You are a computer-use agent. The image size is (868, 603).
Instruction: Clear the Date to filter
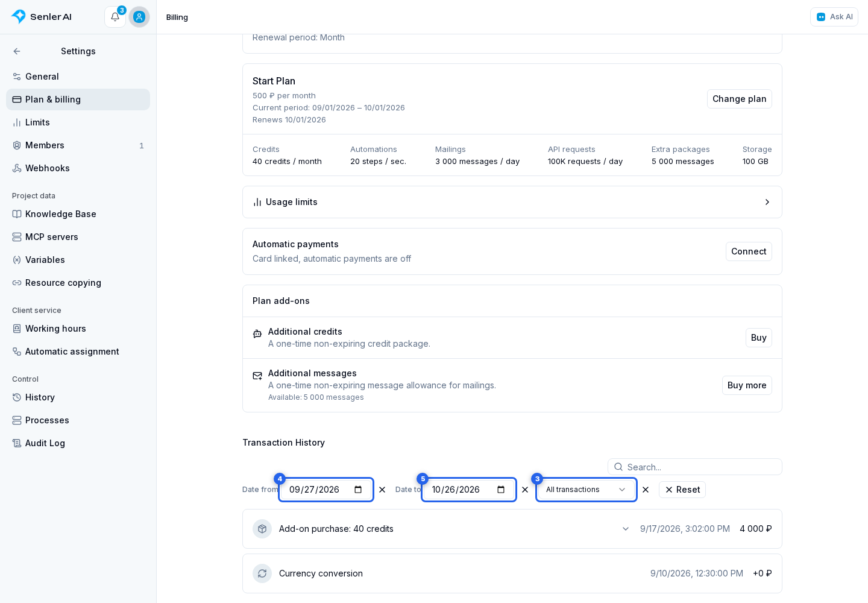525,490
